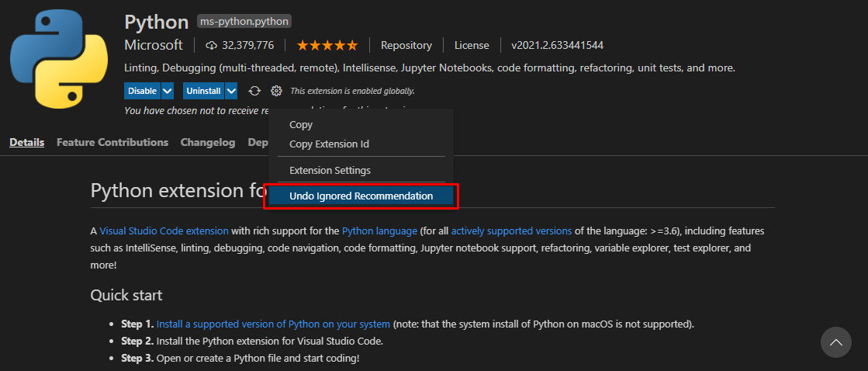
Task: Open the manage gear icon
Action: (x=276, y=91)
